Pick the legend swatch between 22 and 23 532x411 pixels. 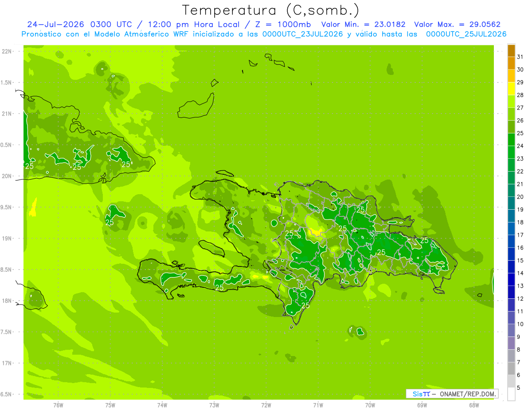pyautogui.click(x=511, y=165)
